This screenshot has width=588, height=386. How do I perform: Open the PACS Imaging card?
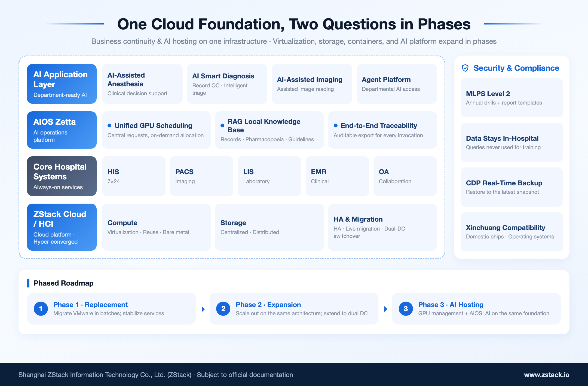201,176
